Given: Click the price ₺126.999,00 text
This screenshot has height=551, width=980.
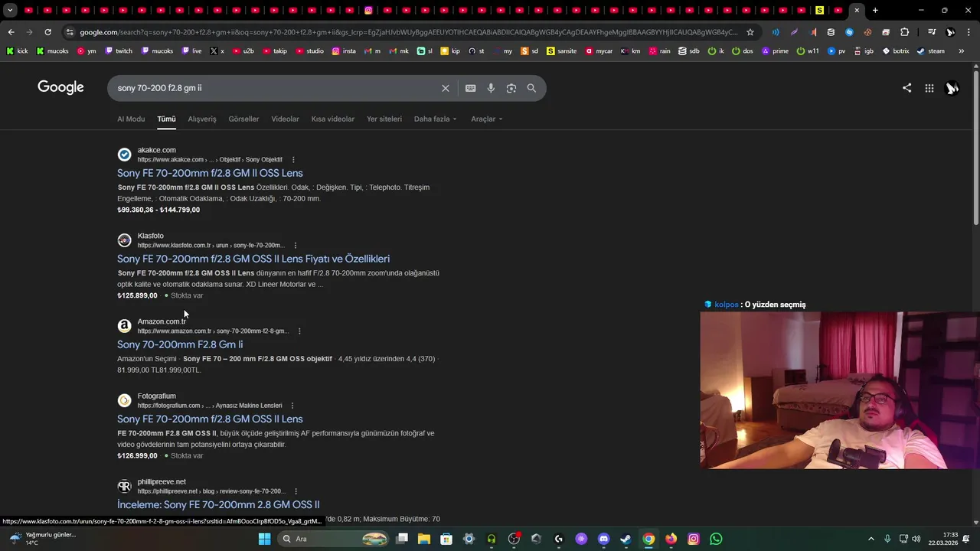Looking at the screenshot, I should 137,455.
